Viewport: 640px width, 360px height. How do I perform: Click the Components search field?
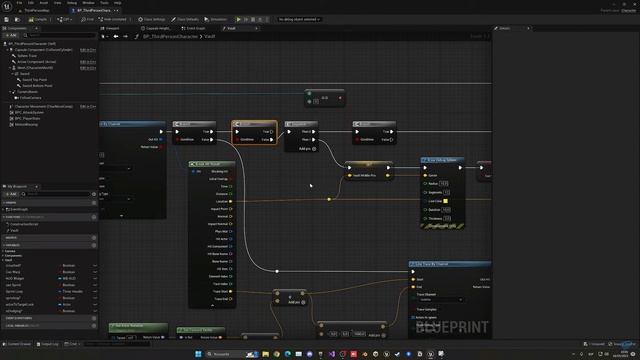(x=60, y=36)
